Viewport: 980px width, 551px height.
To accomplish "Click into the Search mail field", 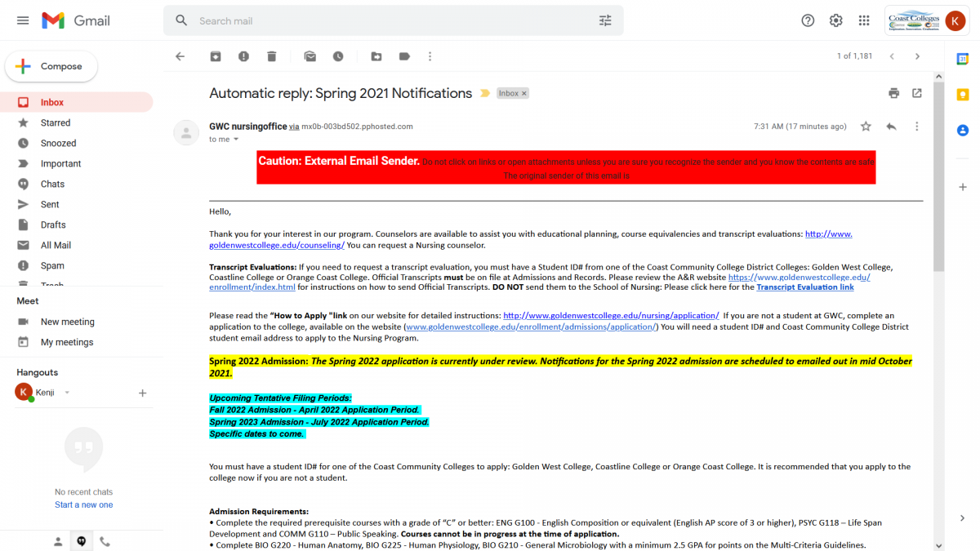I will click(x=394, y=20).
